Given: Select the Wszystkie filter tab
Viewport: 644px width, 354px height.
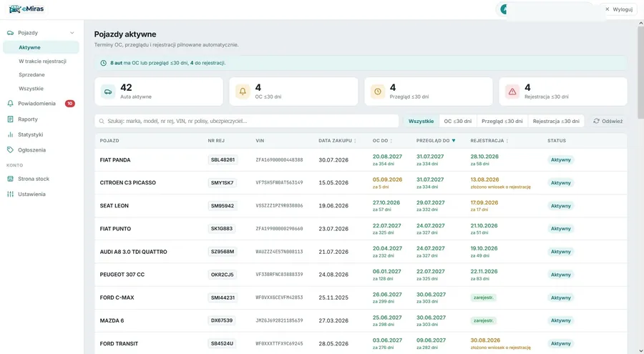Looking at the screenshot, I should [x=421, y=121].
